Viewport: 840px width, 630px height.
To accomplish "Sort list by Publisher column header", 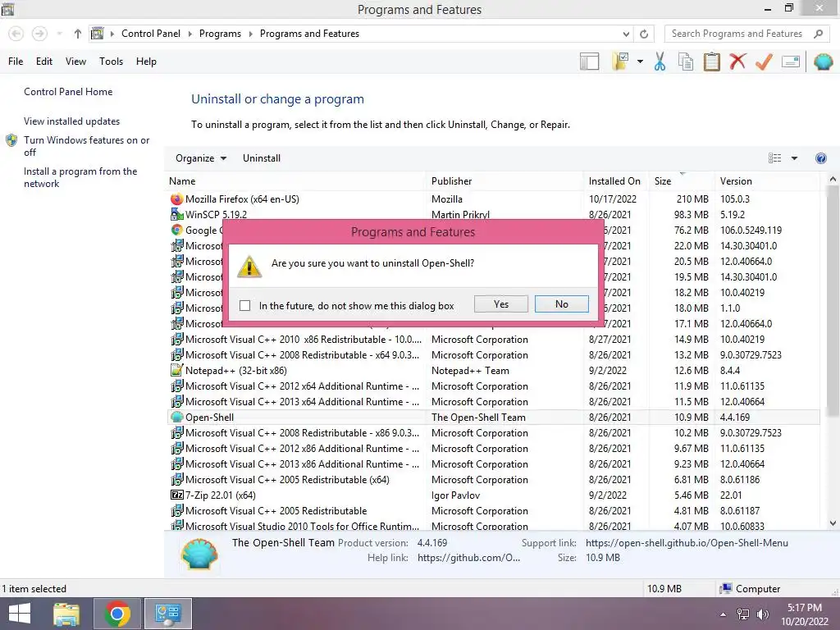I will [504, 181].
